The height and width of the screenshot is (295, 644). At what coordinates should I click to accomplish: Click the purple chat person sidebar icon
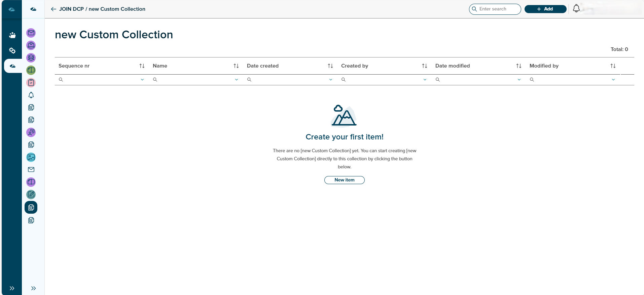point(31,132)
